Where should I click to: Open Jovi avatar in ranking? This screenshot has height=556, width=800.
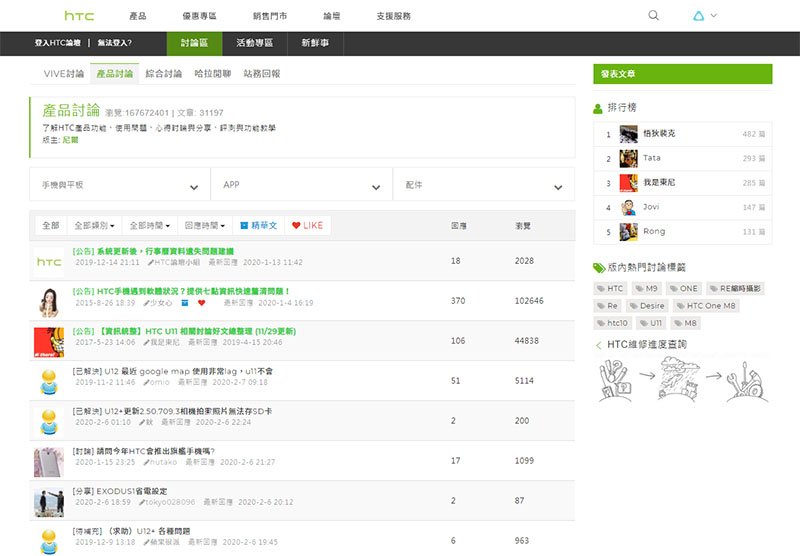click(628, 207)
